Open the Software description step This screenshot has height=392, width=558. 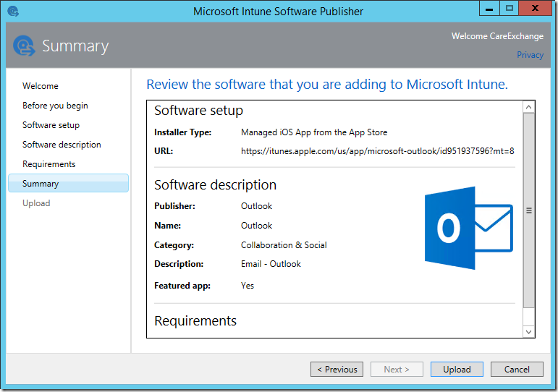tap(62, 145)
